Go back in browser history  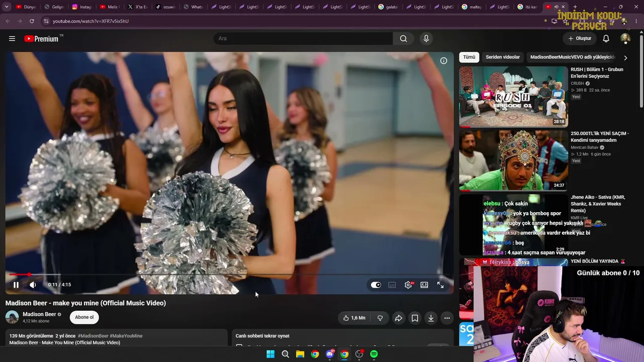click(8, 21)
